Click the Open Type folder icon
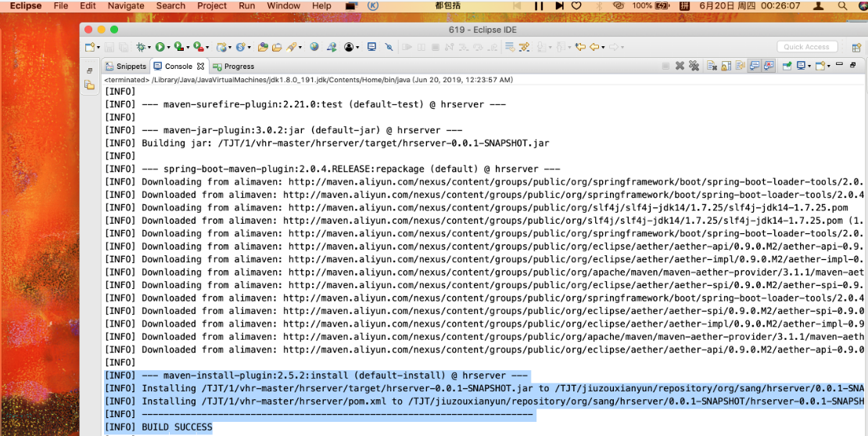Viewport: 868px width, 436px height. [264, 47]
